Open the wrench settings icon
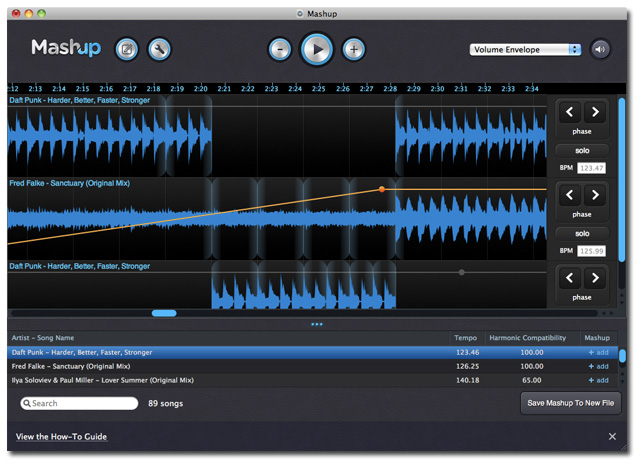The image size is (634, 466). point(159,49)
